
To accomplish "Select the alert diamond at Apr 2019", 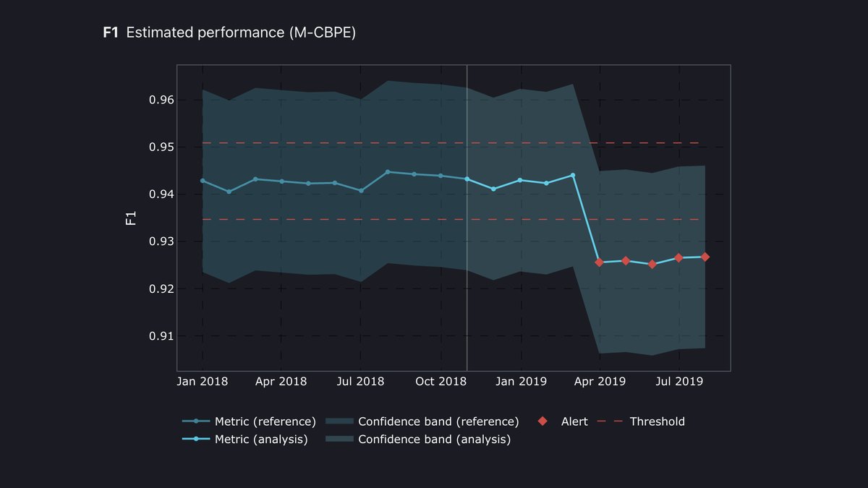I will click(599, 262).
